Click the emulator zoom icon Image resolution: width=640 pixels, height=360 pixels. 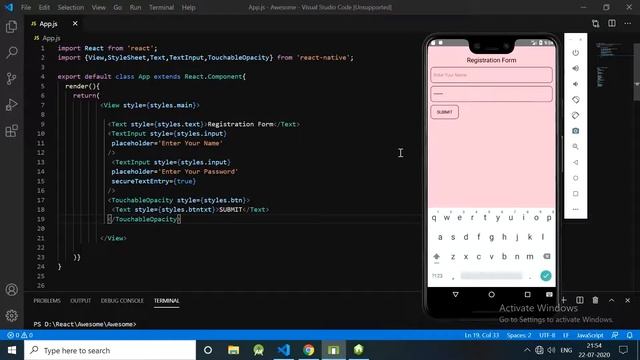click(576, 147)
